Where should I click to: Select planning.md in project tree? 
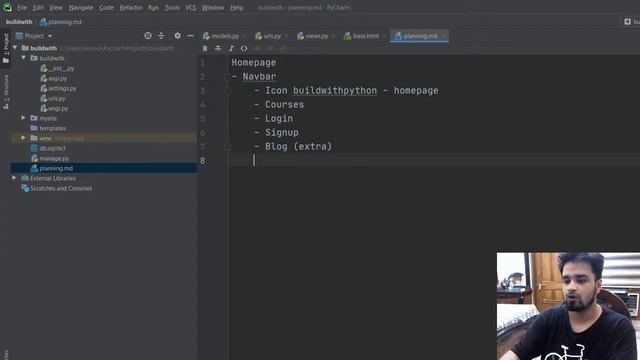coord(52,168)
